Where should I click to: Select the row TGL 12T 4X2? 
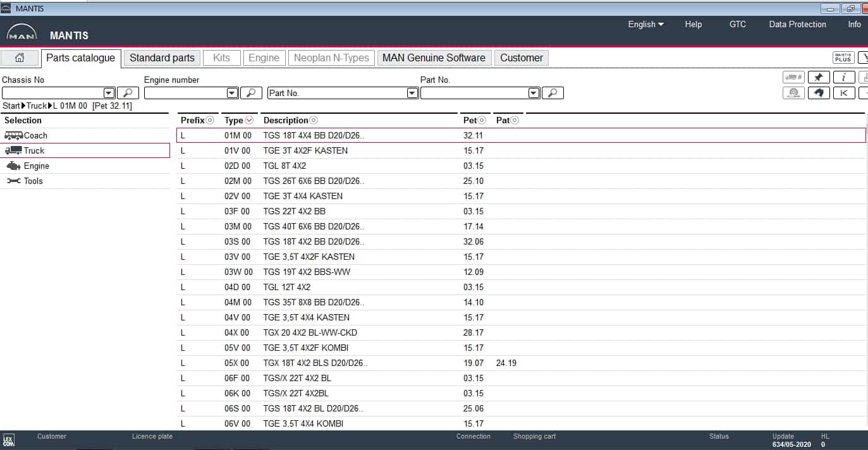521,287
